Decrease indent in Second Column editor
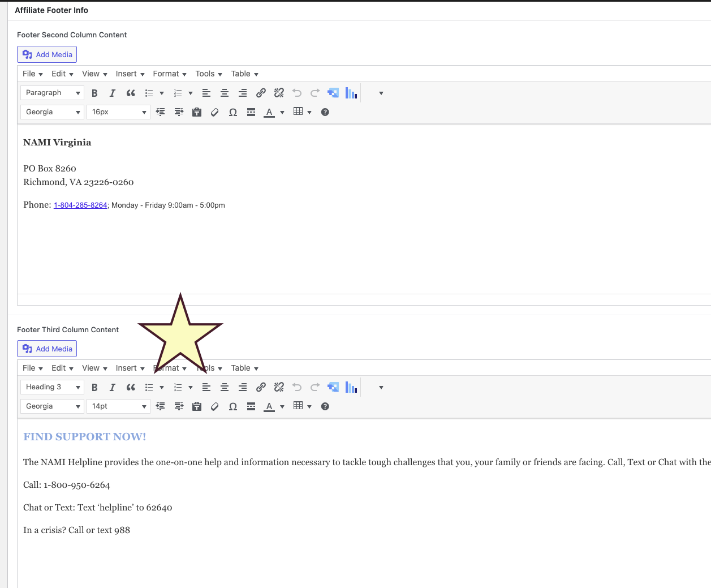Image resolution: width=711 pixels, height=588 pixels. click(161, 112)
